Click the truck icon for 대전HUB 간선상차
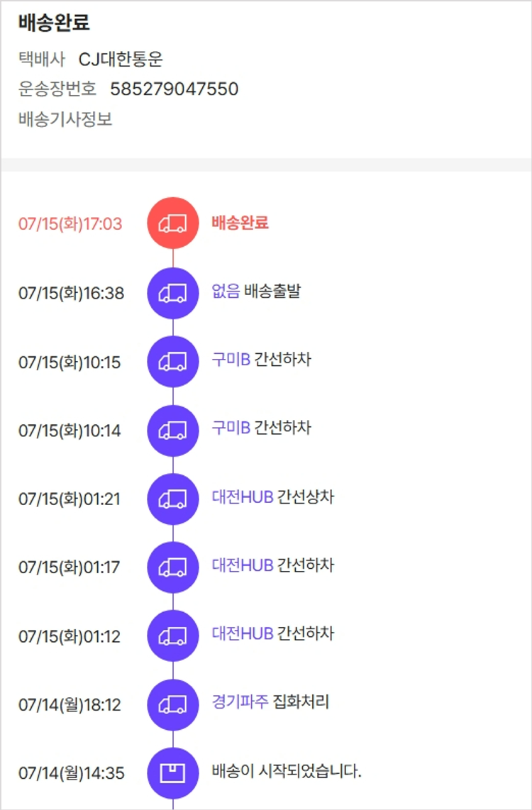This screenshot has height=810, width=532. (173, 499)
